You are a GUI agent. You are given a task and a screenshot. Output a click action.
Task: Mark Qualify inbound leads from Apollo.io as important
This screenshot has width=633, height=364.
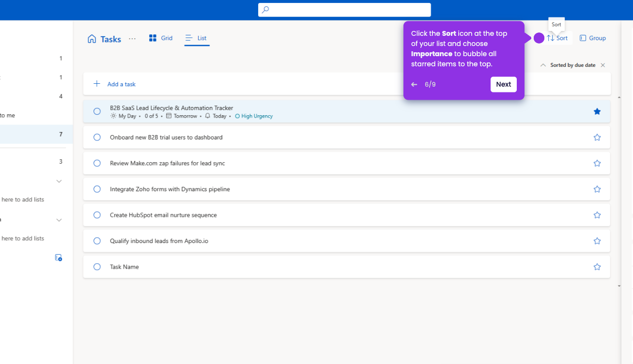tap(597, 241)
